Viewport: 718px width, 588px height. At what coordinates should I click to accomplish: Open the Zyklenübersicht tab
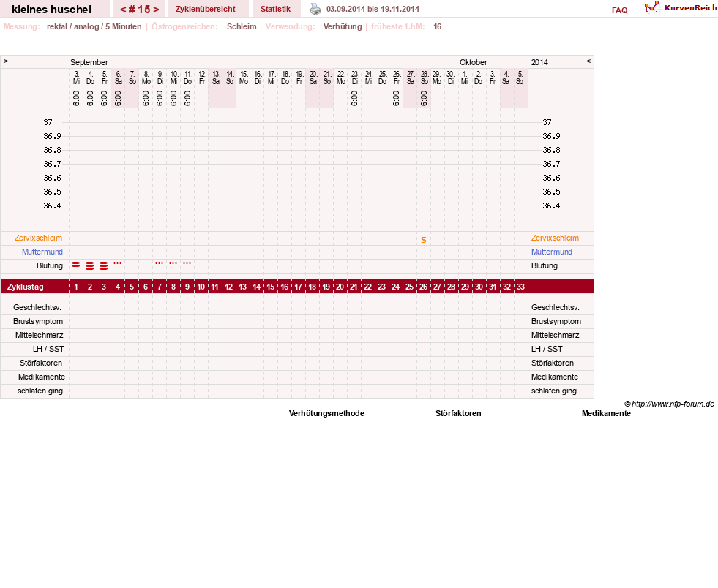(205, 10)
